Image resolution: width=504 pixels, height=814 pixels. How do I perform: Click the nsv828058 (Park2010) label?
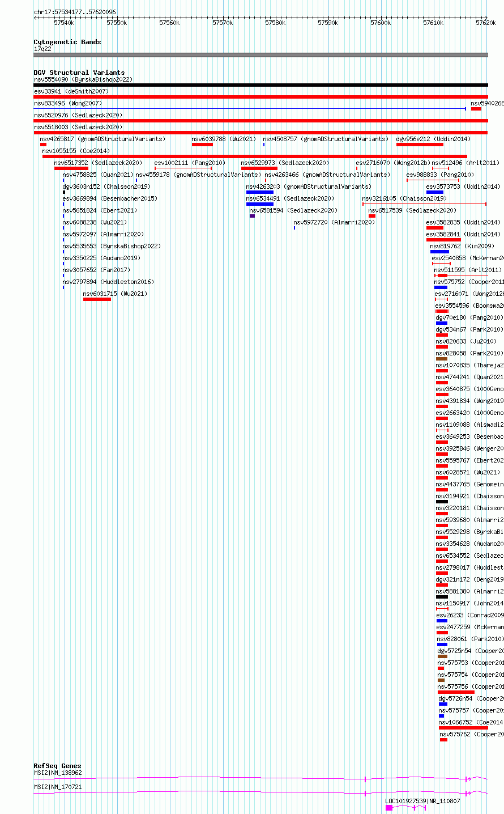click(x=469, y=353)
